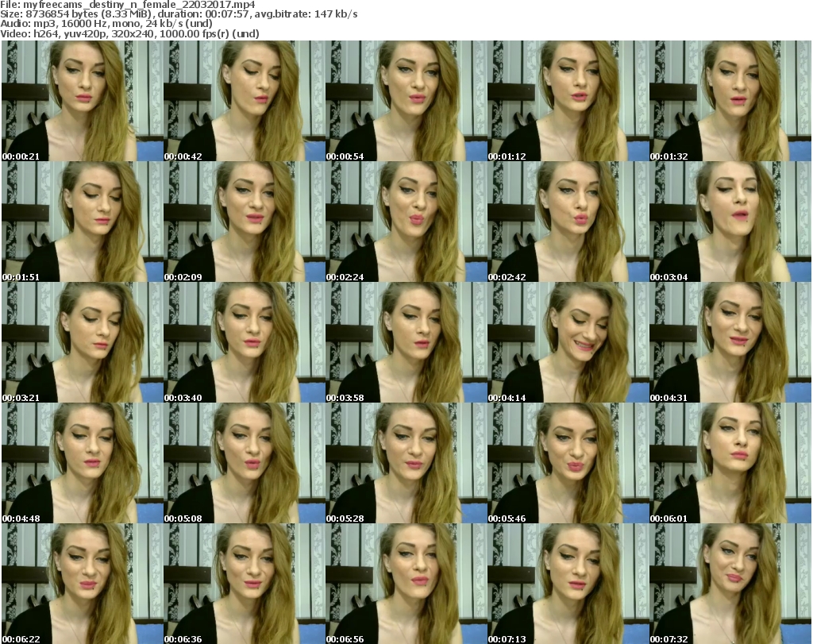Select the thumbnail at timestamp 00:02:42
Screen dimensions: 813x644
pyautogui.click(x=568, y=222)
